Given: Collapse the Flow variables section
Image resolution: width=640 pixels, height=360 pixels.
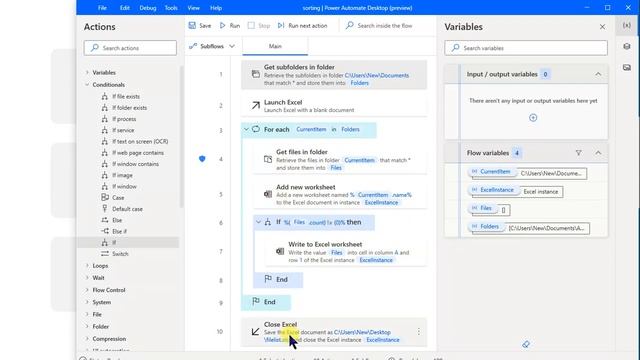Looking at the screenshot, I should click(598, 153).
